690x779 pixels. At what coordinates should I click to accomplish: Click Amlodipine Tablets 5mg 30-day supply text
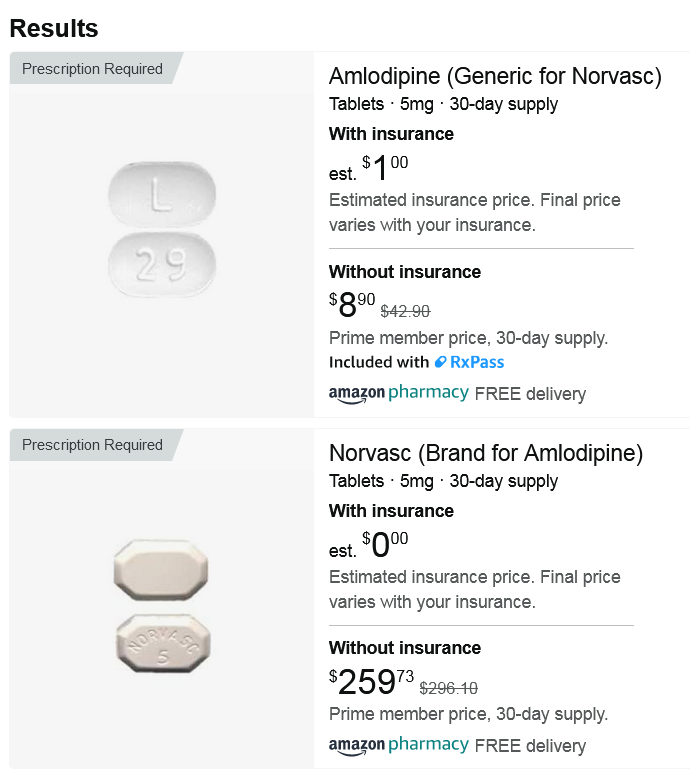coord(443,104)
